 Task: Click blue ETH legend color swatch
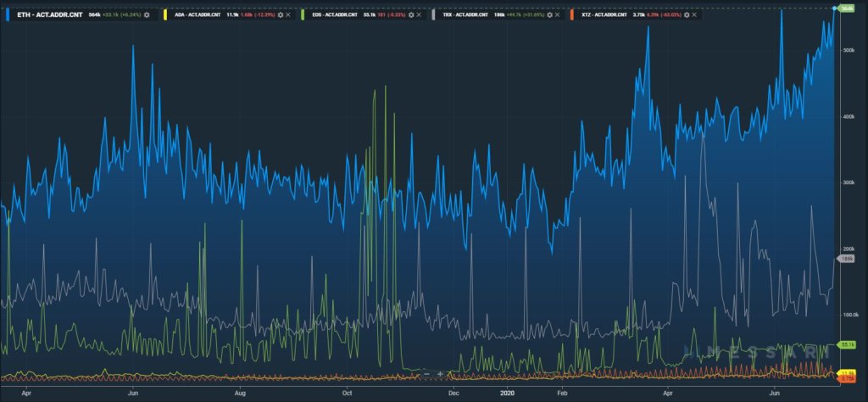[8, 15]
